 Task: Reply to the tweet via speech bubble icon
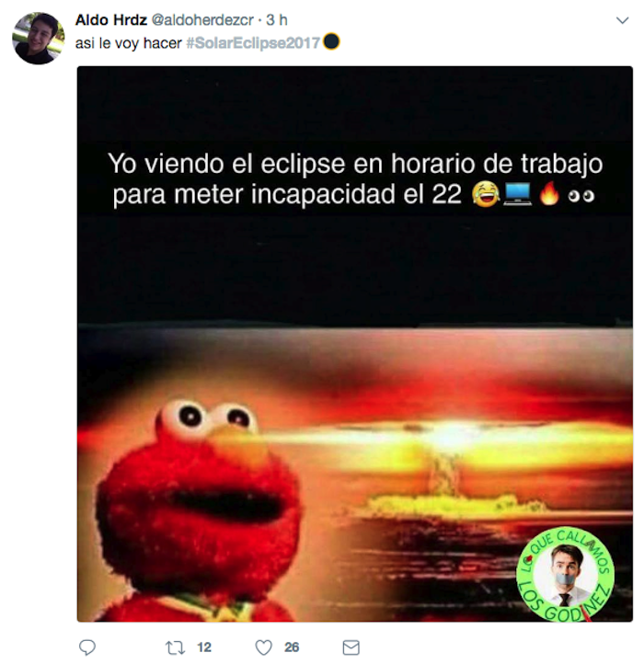[x=87, y=647]
